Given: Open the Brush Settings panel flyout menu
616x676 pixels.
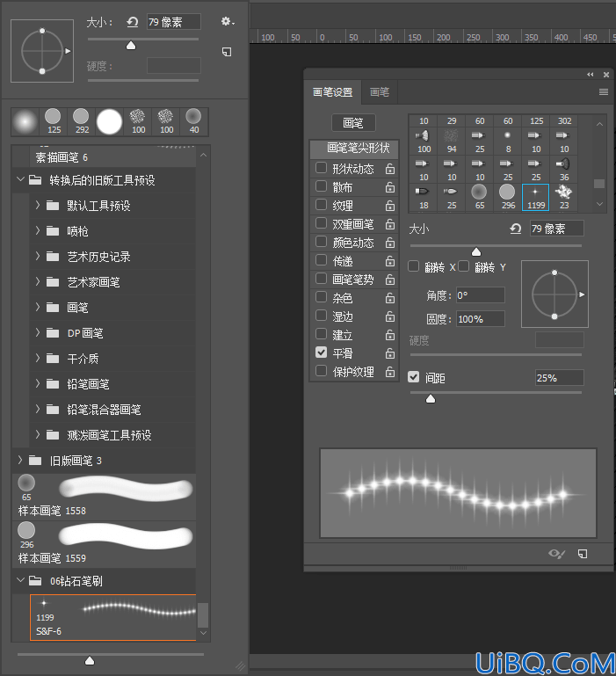Looking at the screenshot, I should pyautogui.click(x=604, y=91).
